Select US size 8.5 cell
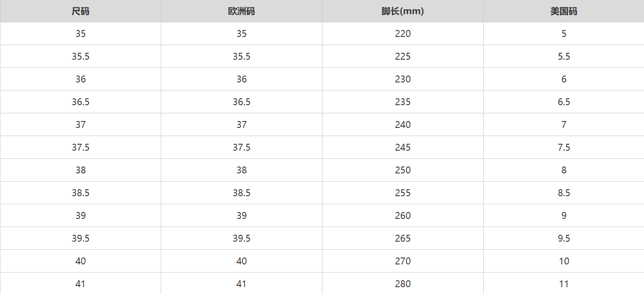Screen dimensions: 644x294 pos(564,193)
